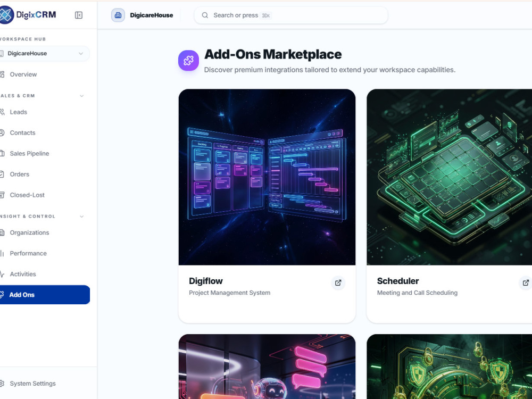This screenshot has height=399, width=532.
Task: Select the Add Ons sidebar item
Action: (45, 295)
